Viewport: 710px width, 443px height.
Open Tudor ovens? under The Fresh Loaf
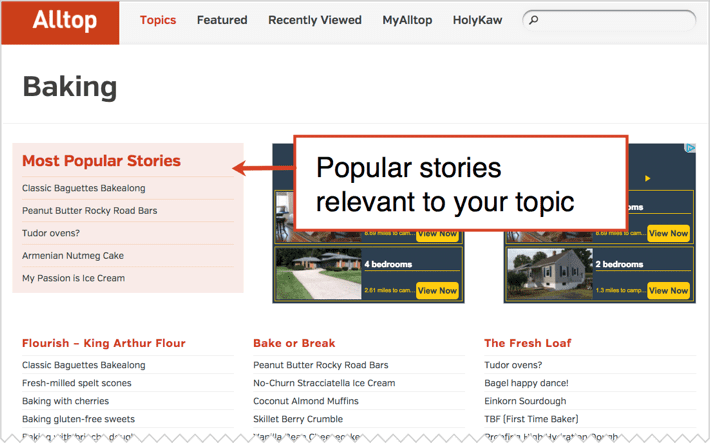[513, 365]
